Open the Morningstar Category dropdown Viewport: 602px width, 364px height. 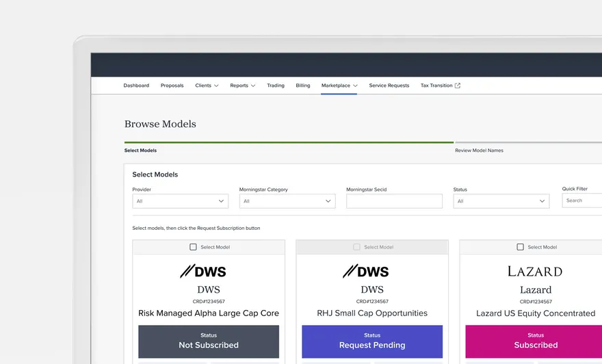[287, 201]
